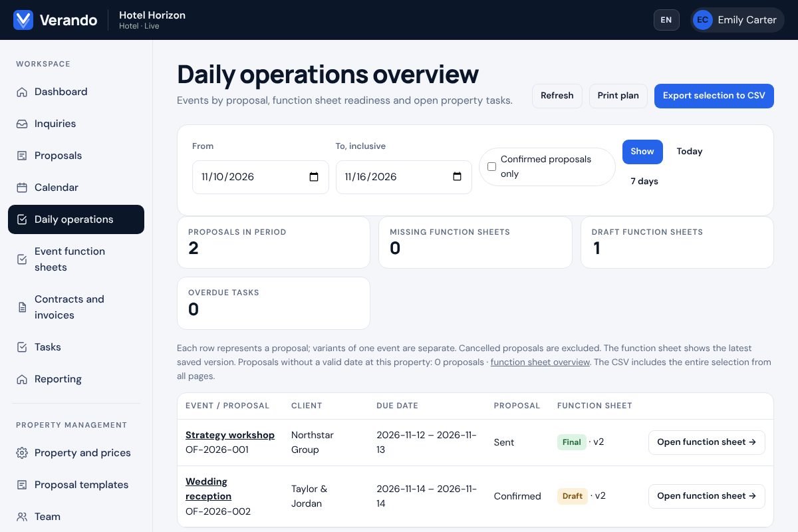
Task: Click the To, inclusive date field
Action: tap(404, 177)
